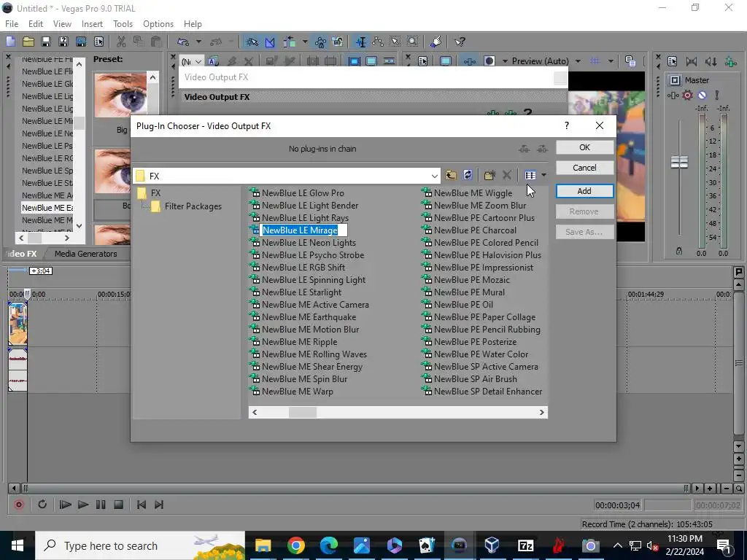Open Views dropdown arrow in chooser

543,175
